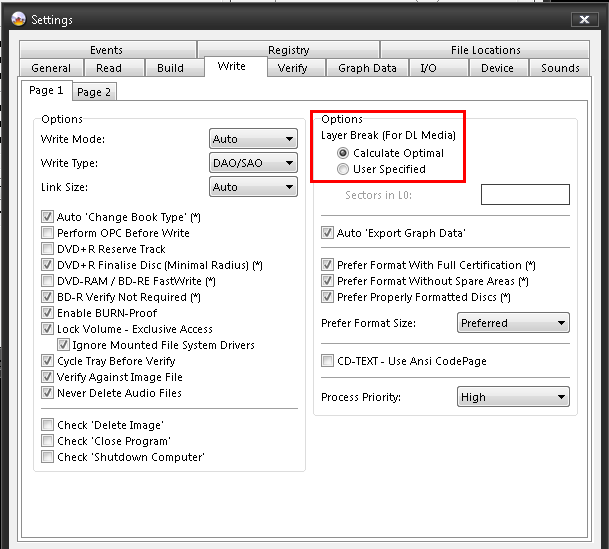Viewport: 609px width, 549px height.
Task: Open the Write Mode dropdown
Action: (x=254, y=139)
